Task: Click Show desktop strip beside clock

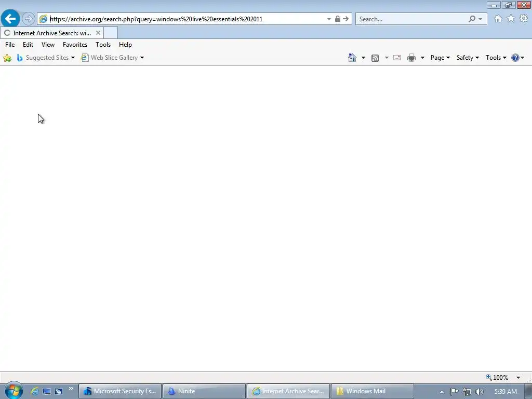Action: (x=529, y=391)
